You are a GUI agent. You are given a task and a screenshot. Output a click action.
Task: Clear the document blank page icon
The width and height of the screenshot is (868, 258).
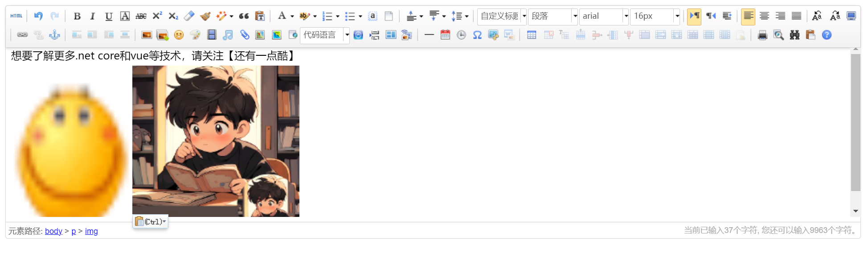(x=389, y=16)
